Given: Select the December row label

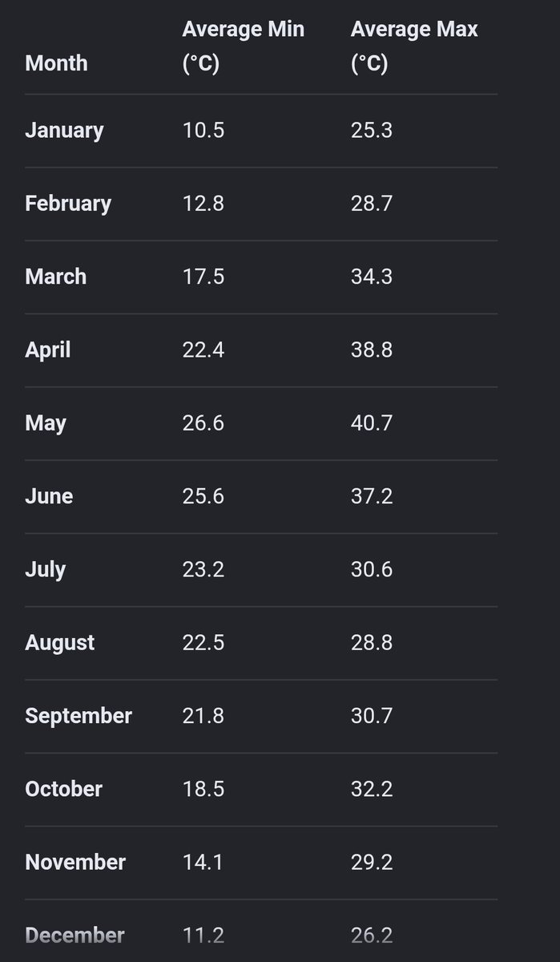Looking at the screenshot, I should pos(75,936).
